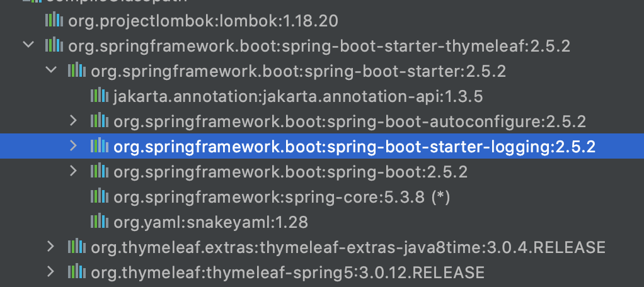Screen dimensions: 644x287
Task: Select spring-boot-autoconfigure:2.5.2 label
Action: pyautogui.click(x=350, y=122)
